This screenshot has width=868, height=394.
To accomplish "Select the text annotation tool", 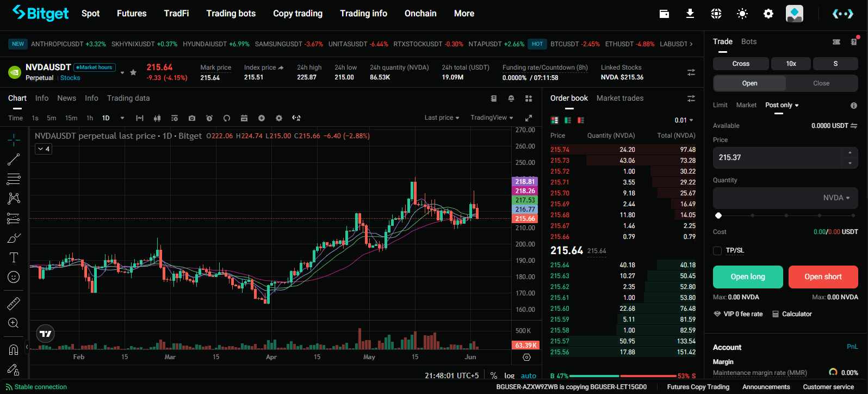I will click(14, 257).
